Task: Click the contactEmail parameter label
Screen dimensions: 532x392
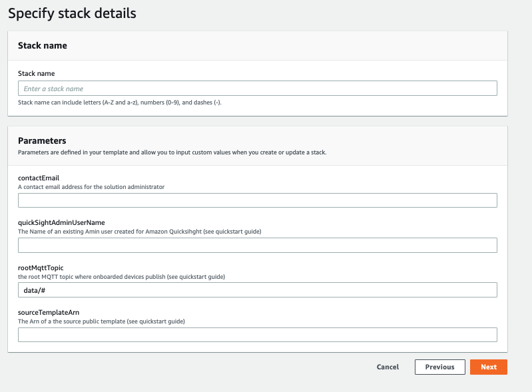Action: click(x=39, y=178)
